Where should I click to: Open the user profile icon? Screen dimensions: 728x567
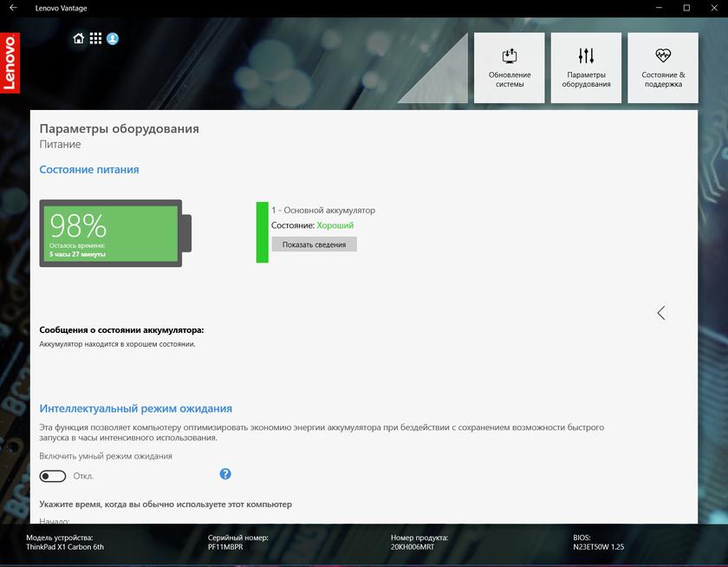point(113,38)
